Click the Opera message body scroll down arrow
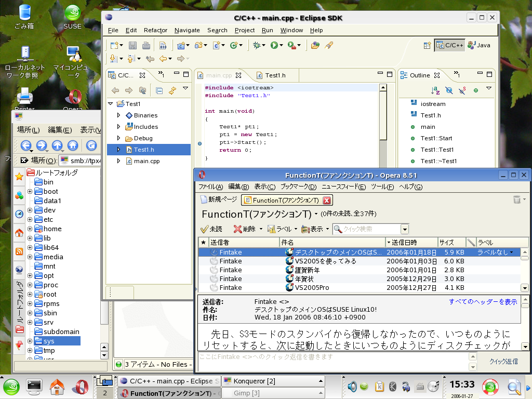 click(x=525, y=347)
